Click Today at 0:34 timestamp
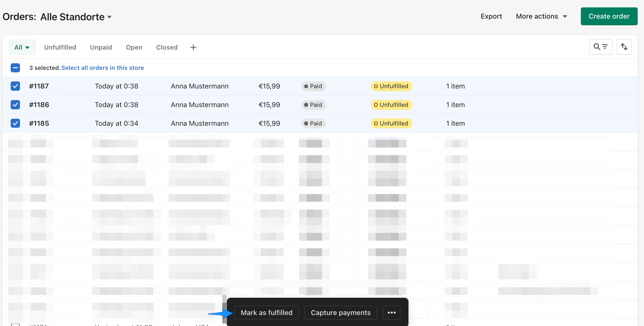644x326 pixels. coord(117,123)
